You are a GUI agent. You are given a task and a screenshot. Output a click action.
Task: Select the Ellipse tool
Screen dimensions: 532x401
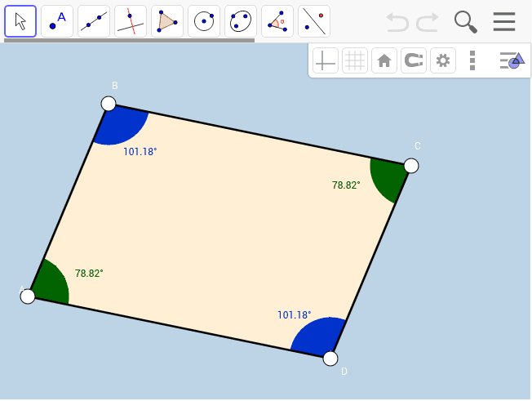(241, 21)
